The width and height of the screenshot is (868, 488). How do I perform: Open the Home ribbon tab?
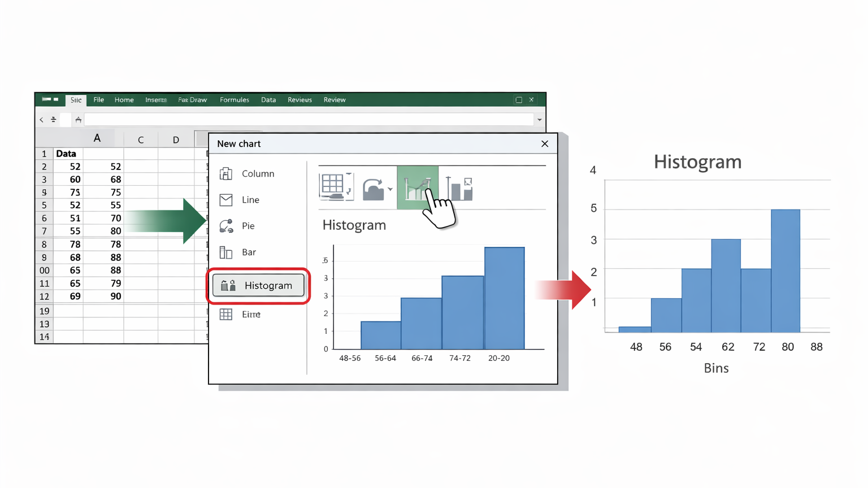(124, 100)
